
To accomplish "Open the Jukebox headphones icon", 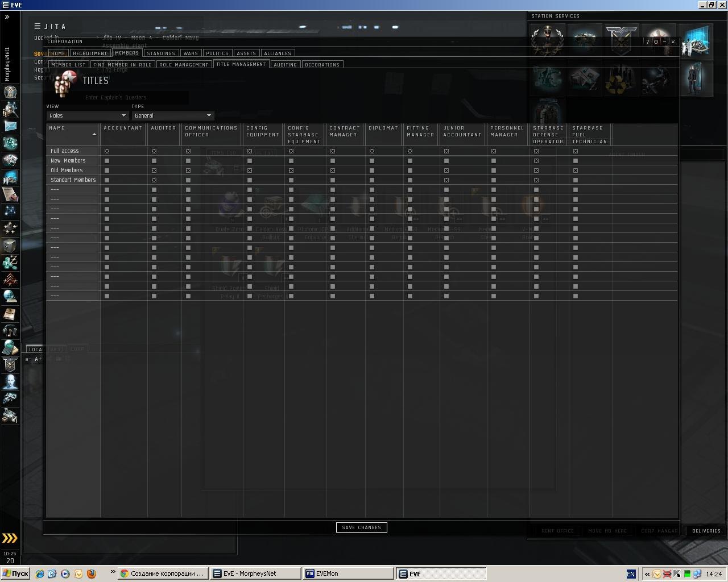I will click(10, 331).
